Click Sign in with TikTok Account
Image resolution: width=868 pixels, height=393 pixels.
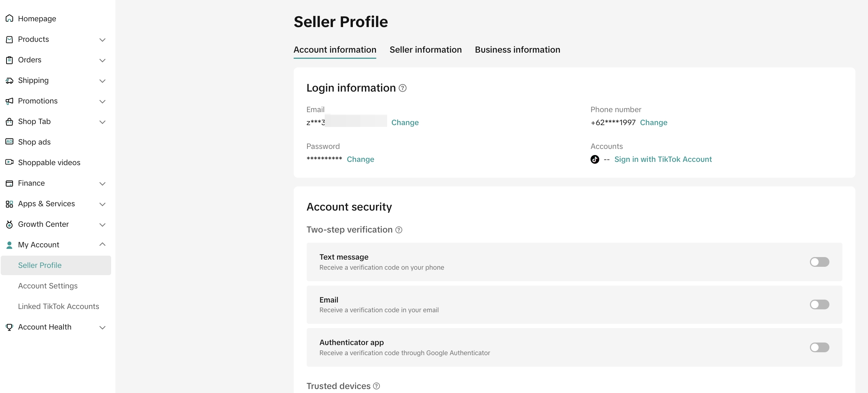pyautogui.click(x=663, y=159)
